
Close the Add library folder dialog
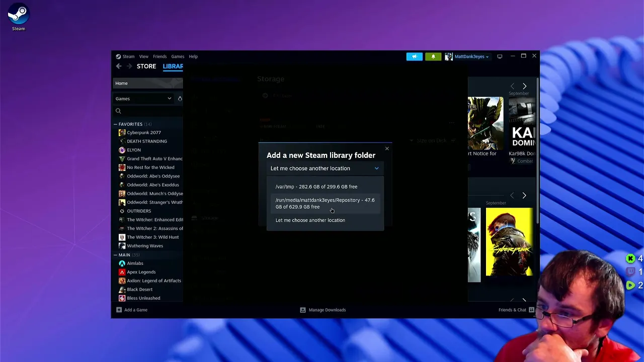(387, 148)
